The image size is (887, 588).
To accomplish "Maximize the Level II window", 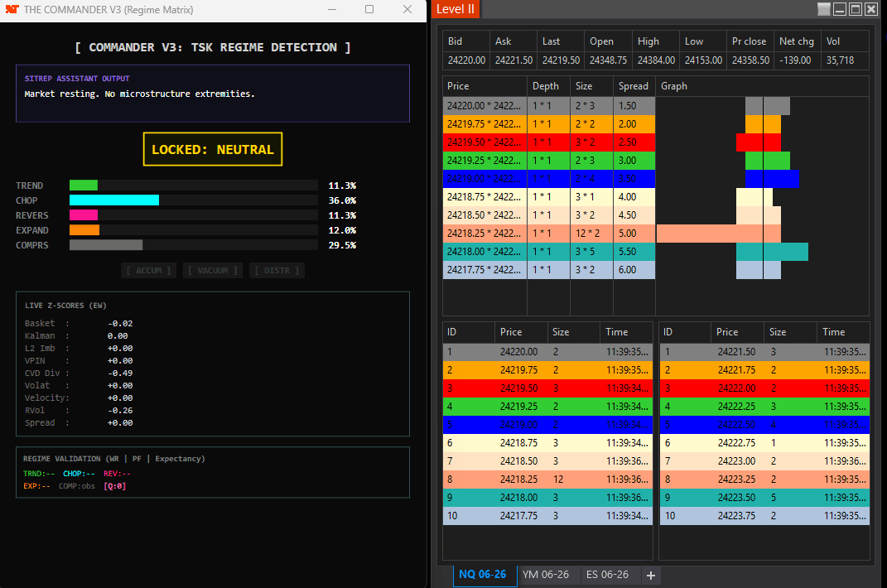I will 856,9.
